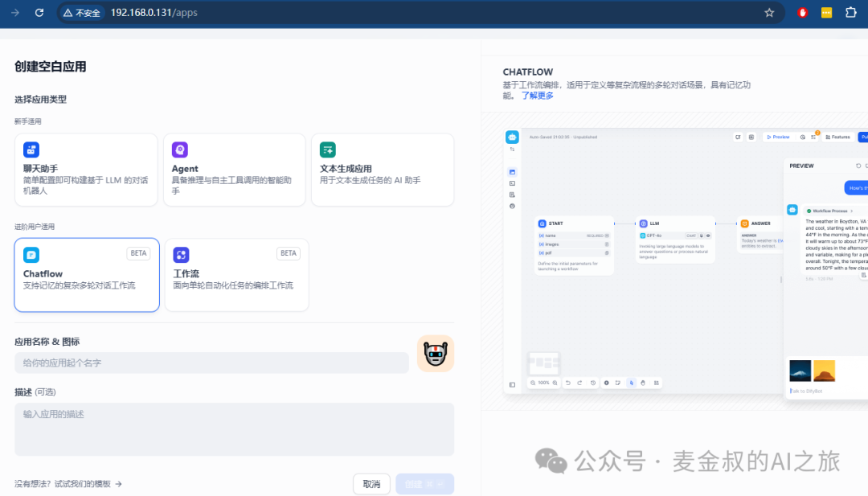The width and height of the screenshot is (868, 496).
Task: Open the browser extensions puzzle icon
Action: click(851, 12)
